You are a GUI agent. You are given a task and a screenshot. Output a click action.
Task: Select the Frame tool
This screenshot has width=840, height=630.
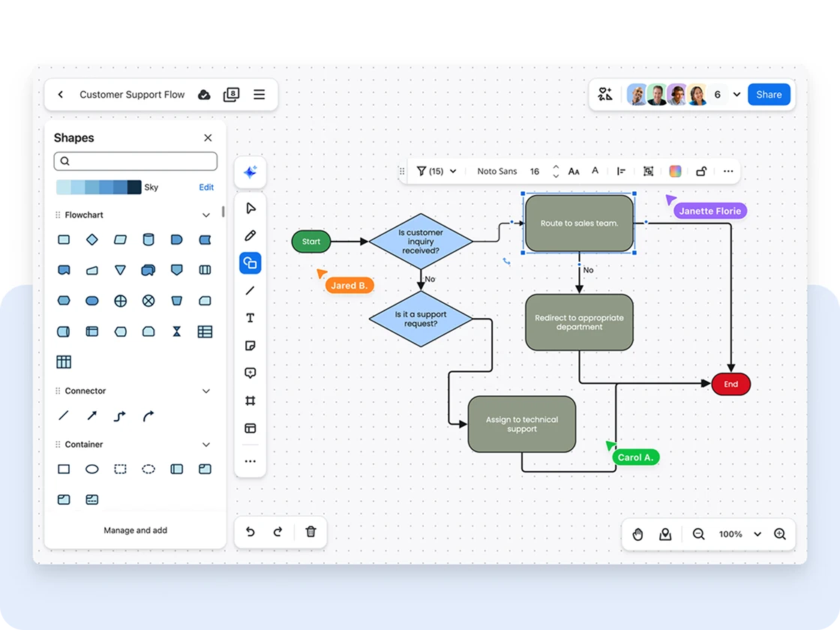[250, 400]
